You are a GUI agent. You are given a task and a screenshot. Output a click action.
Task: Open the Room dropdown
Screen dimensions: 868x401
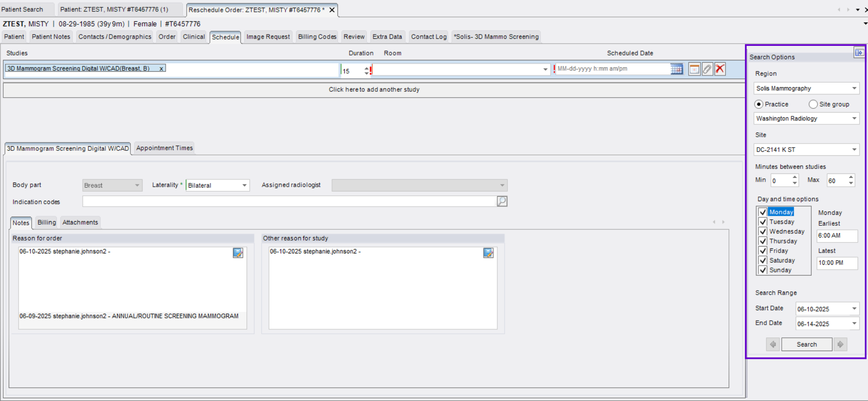(x=545, y=69)
